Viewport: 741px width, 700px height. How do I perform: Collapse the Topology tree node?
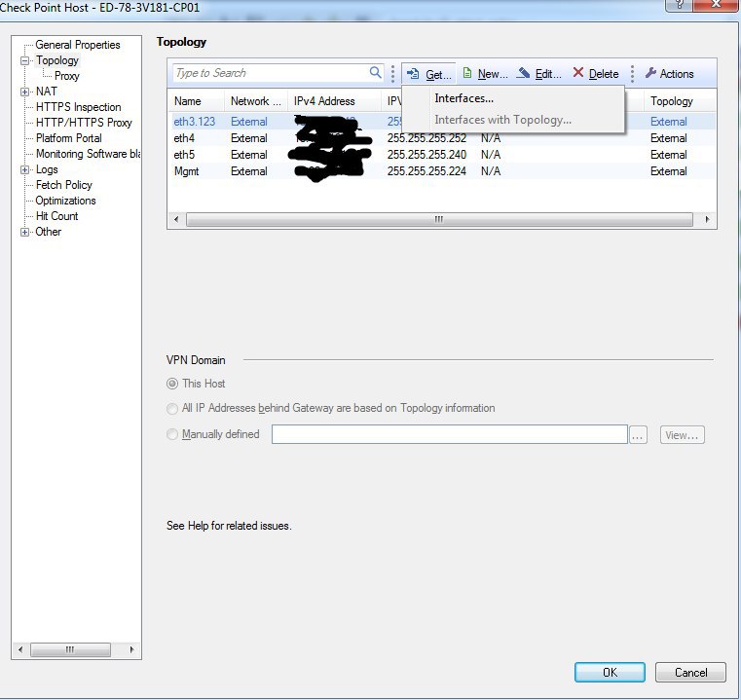24,61
